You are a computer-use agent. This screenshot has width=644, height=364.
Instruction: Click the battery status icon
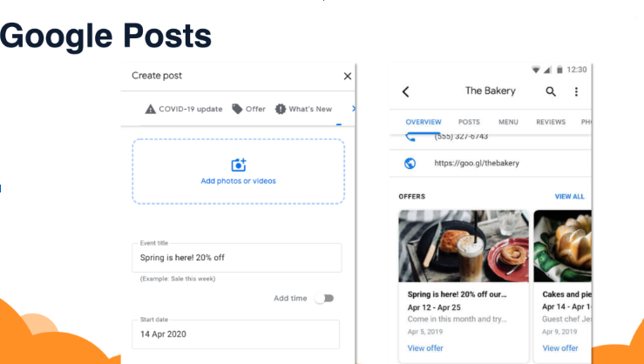559,70
